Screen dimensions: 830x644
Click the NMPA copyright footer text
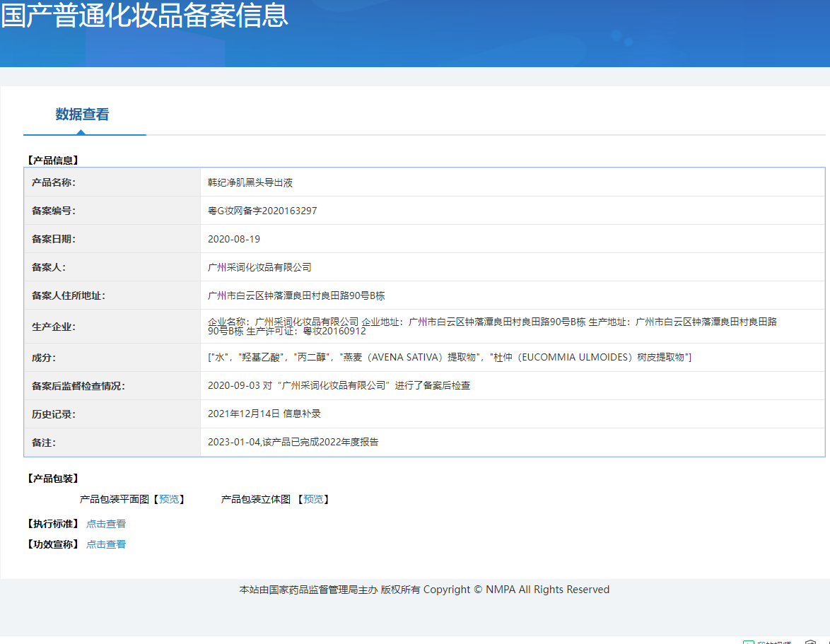[x=424, y=590]
